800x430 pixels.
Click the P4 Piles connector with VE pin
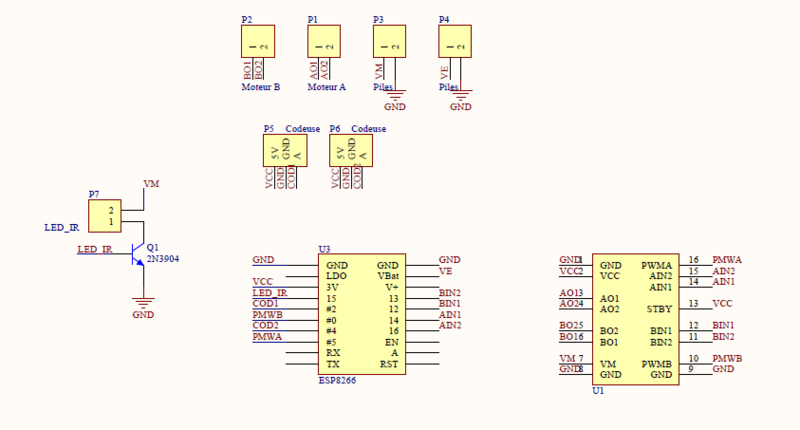pyautogui.click(x=455, y=42)
